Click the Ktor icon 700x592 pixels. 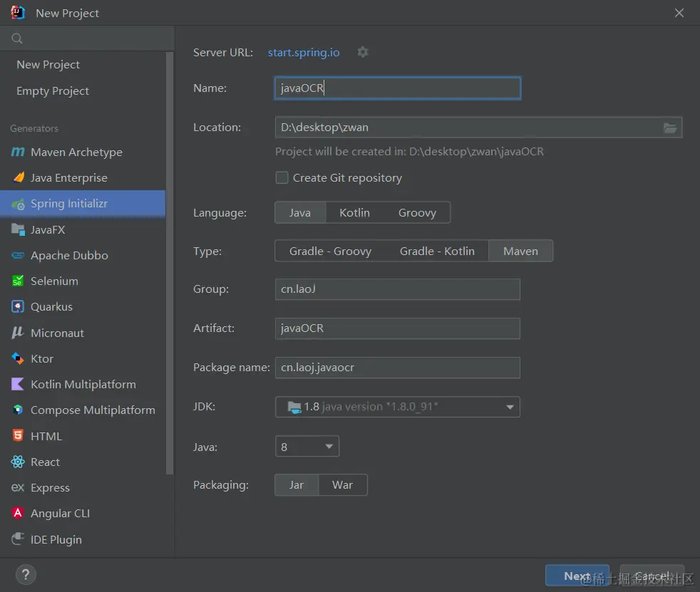pos(17,358)
